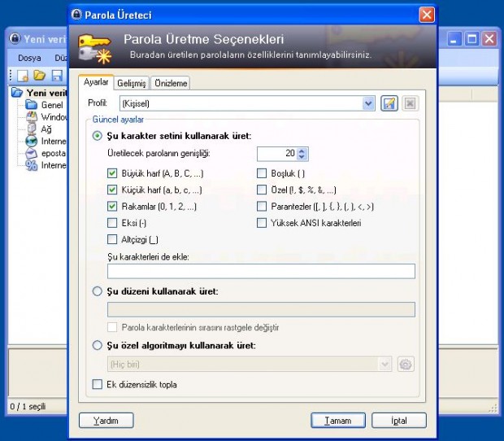Click the gear icon beside algorithm dropdown

coord(406,365)
